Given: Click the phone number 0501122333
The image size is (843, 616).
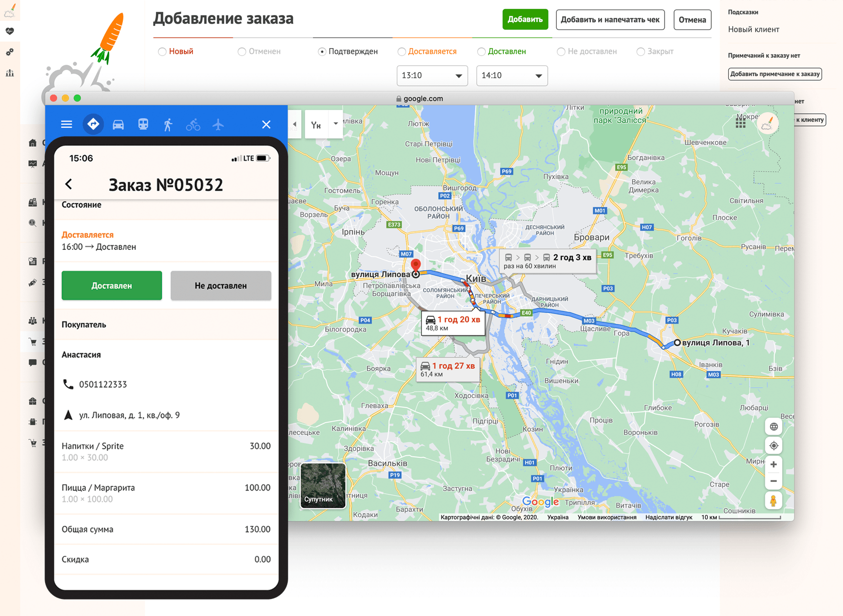Looking at the screenshot, I should click(x=103, y=385).
